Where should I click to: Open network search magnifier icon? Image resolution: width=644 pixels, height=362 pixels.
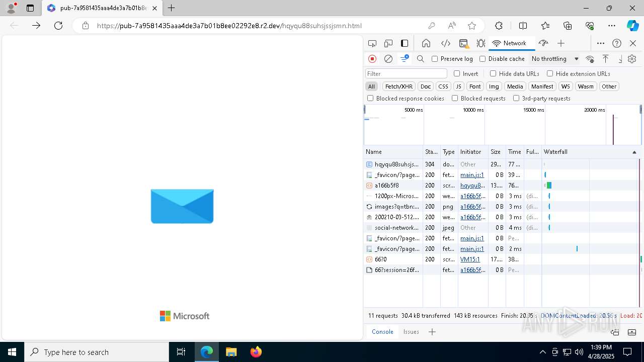click(x=421, y=59)
